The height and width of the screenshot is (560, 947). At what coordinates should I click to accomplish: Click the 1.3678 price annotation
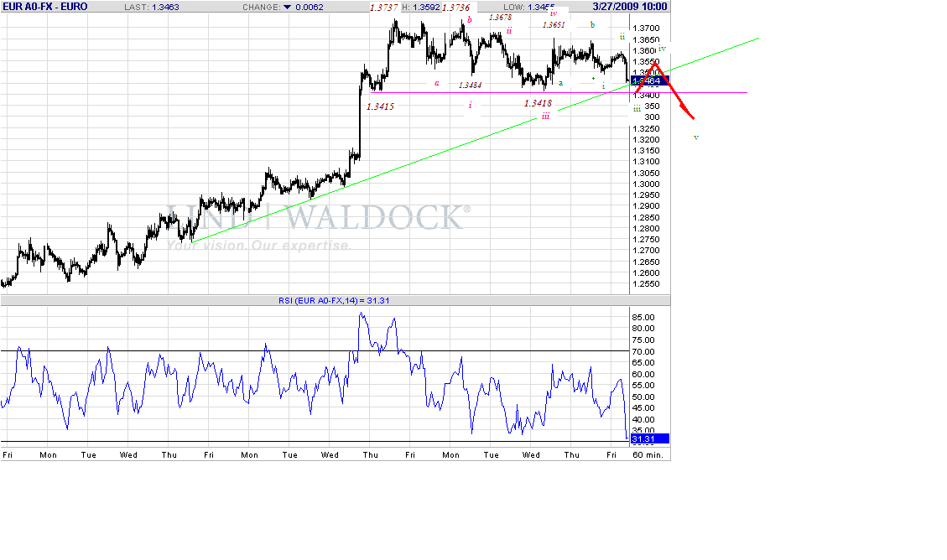click(500, 18)
